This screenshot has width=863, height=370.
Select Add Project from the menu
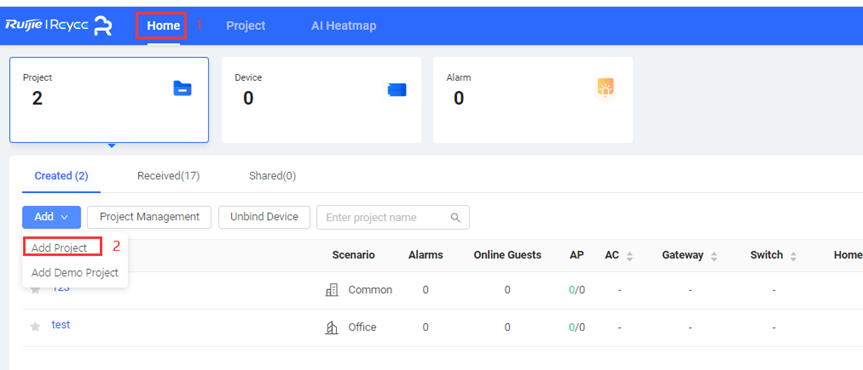tap(59, 248)
